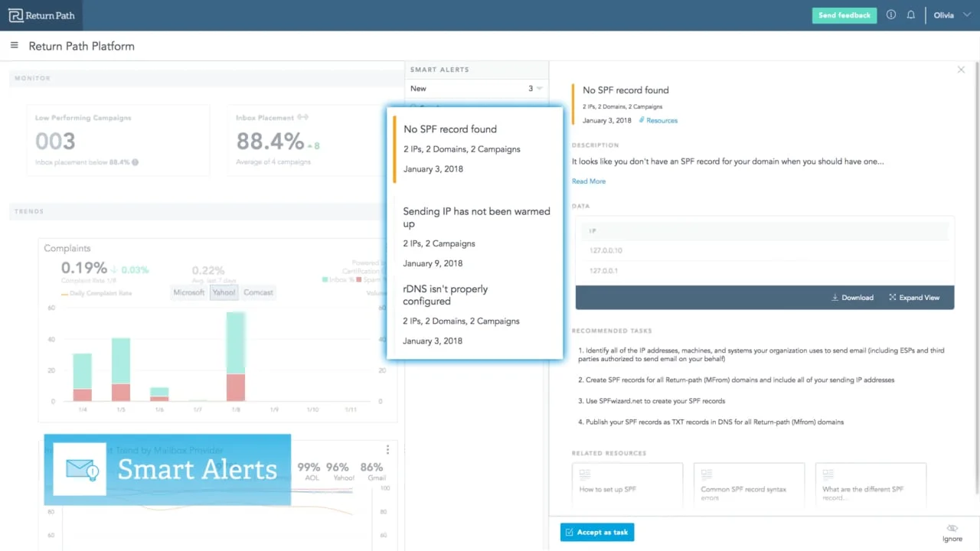Screen dimensions: 980x551
Task: Click the help icon beside 88.4% threshold
Action: [x=136, y=162]
